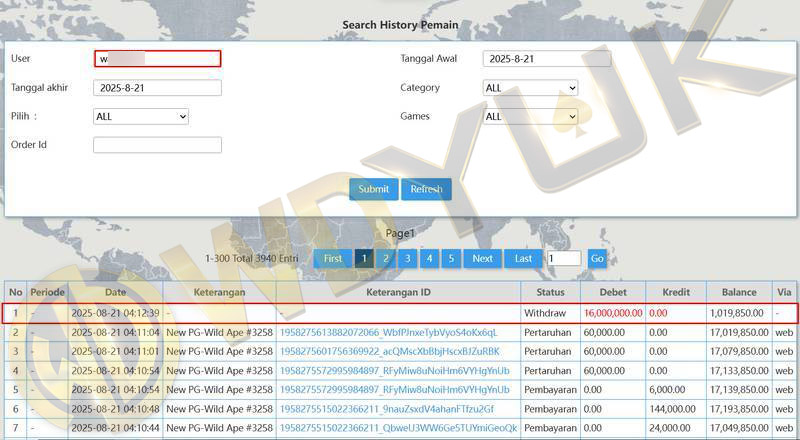800x440 pixels.
Task: Click the 17,079,850.00 balance cell
Action: (739, 352)
